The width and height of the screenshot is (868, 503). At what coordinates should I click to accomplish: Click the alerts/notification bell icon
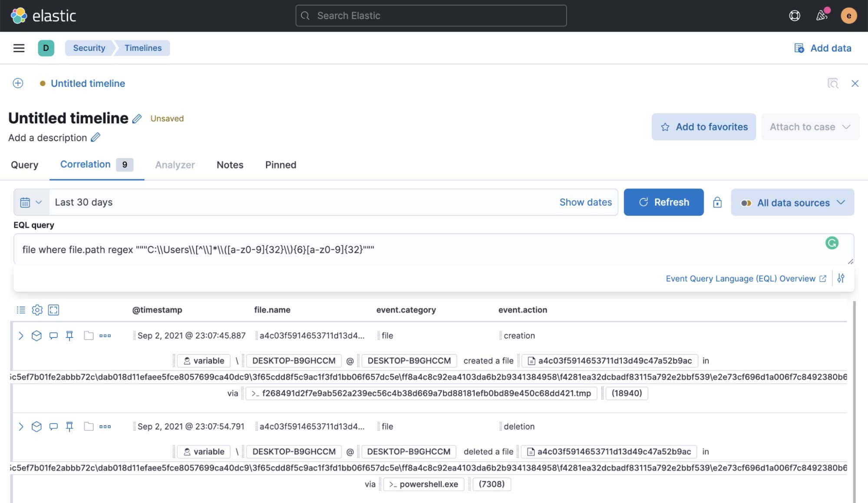click(821, 15)
